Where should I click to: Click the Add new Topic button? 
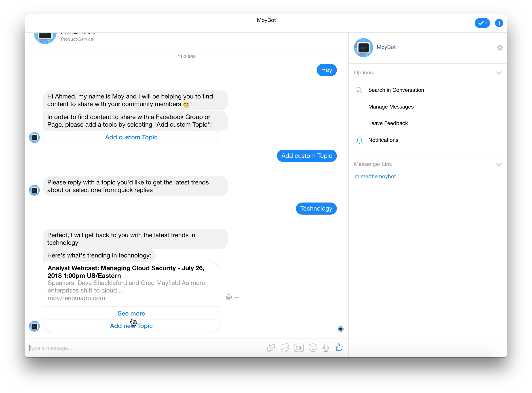pyautogui.click(x=131, y=326)
